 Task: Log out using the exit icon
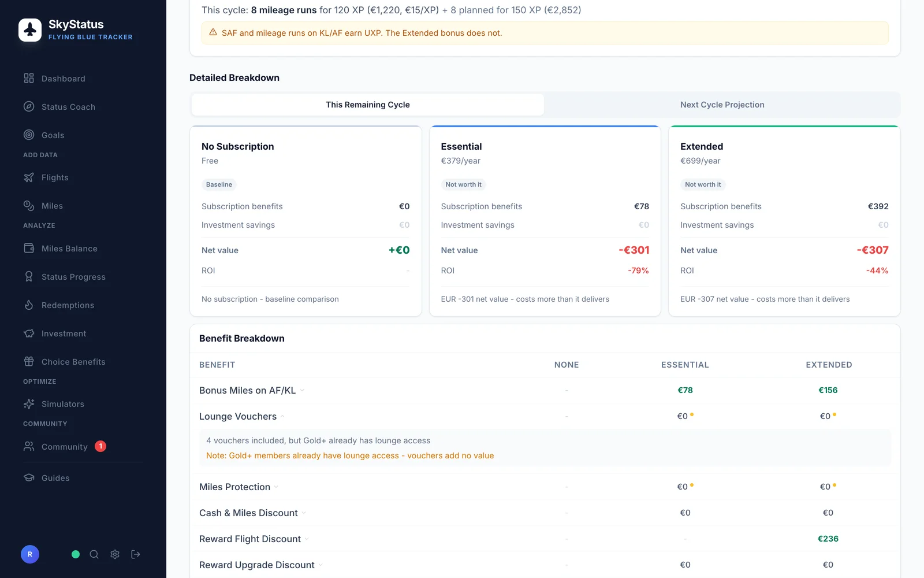coord(136,554)
